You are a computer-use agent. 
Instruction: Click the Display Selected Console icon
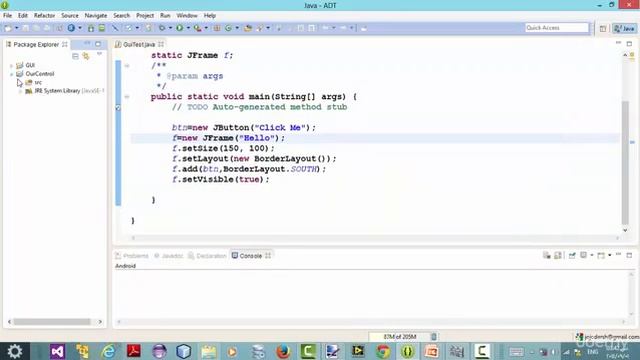pyautogui.click(x=584, y=256)
